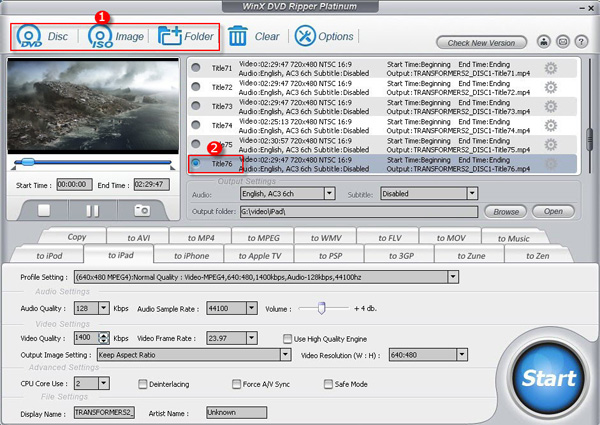Expand the Output Image Setting dropdown

[x=285, y=355]
